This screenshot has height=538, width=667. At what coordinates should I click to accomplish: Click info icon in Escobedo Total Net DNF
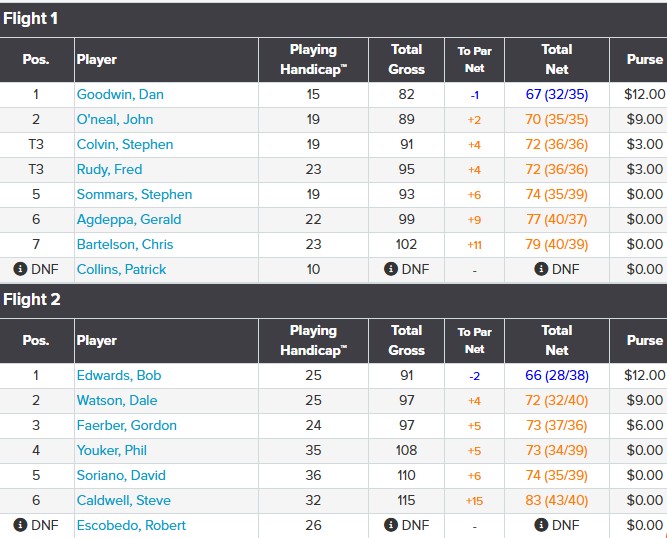click(x=541, y=525)
